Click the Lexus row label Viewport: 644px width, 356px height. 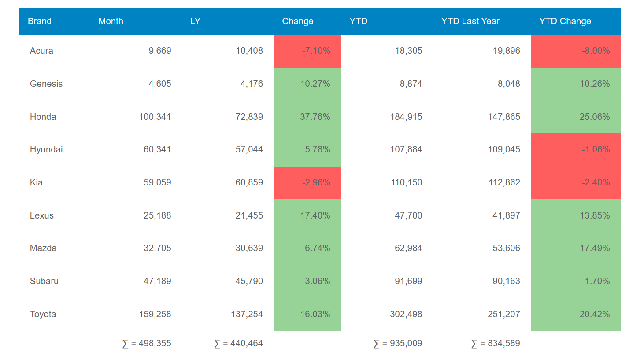42,215
